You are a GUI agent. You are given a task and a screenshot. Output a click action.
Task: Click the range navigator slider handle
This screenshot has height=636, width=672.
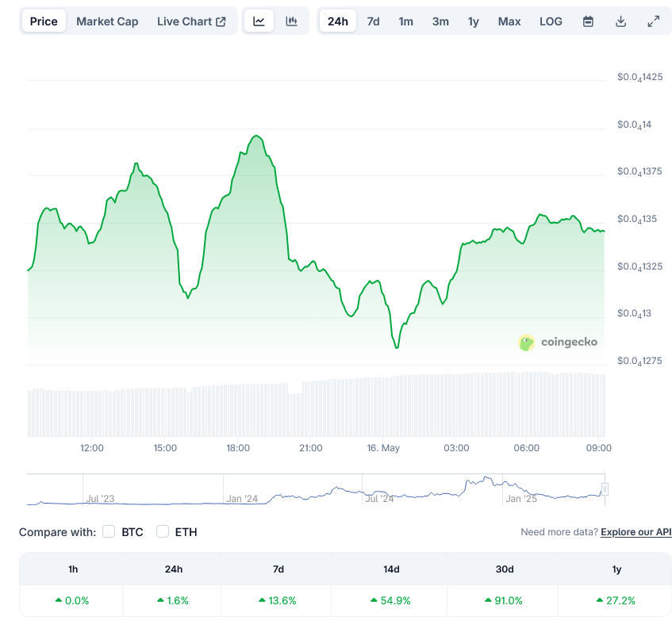[605, 489]
